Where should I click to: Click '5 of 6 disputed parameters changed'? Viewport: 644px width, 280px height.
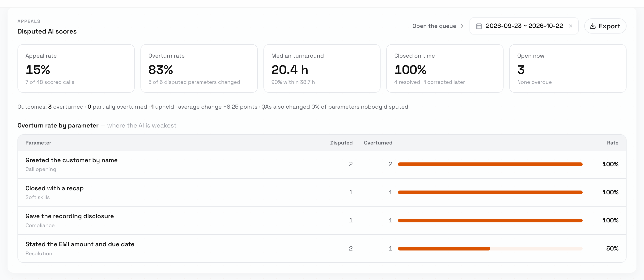194,82
